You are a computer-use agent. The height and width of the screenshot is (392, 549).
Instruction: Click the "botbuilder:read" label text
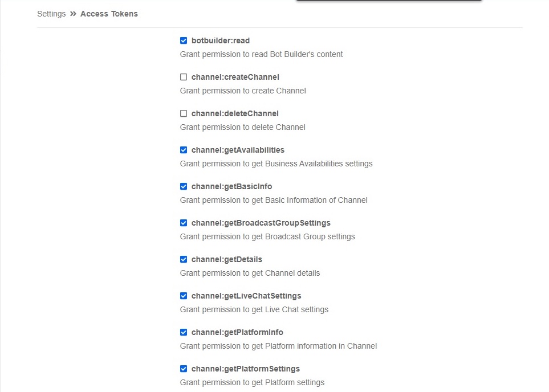[x=221, y=40]
